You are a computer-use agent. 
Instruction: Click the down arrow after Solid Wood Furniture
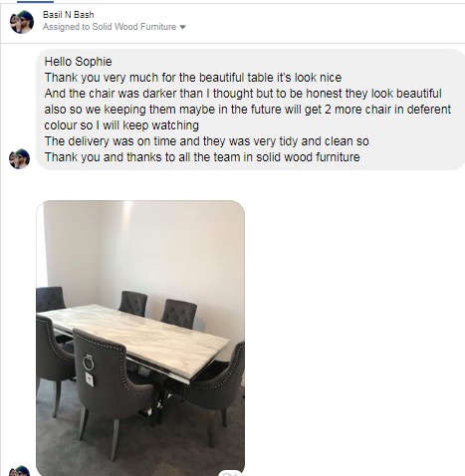[x=182, y=27]
